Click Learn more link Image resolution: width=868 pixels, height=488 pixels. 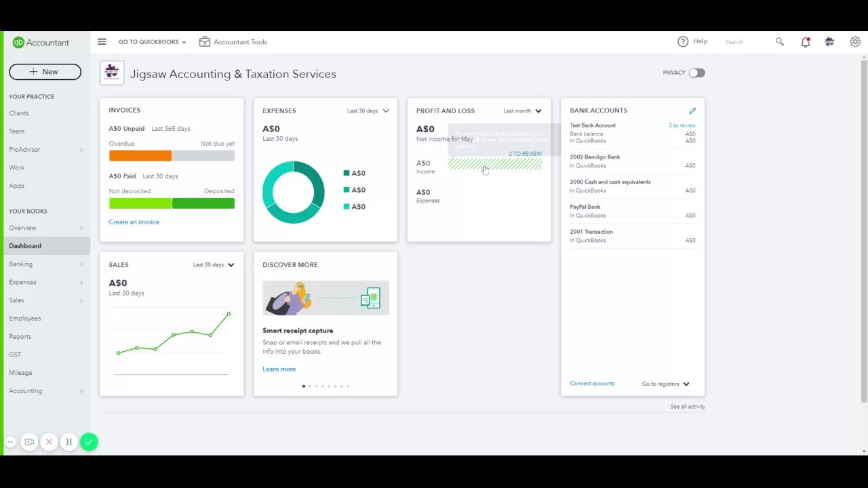(279, 369)
